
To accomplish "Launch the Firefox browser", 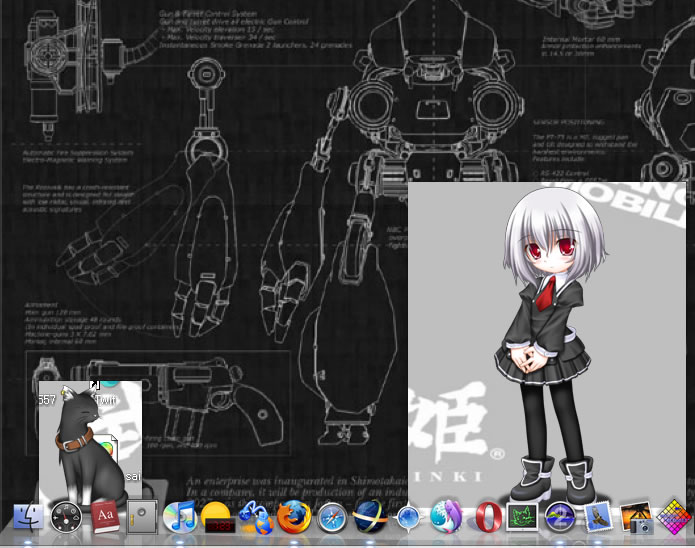I will [x=293, y=517].
